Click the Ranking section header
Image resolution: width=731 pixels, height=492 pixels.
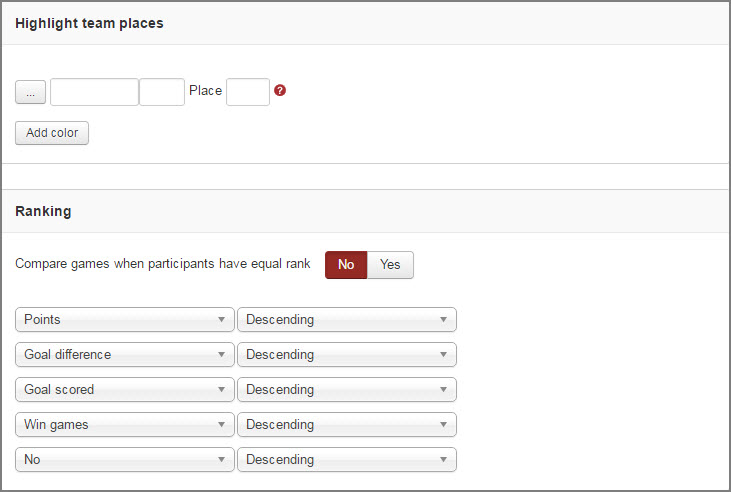43,211
